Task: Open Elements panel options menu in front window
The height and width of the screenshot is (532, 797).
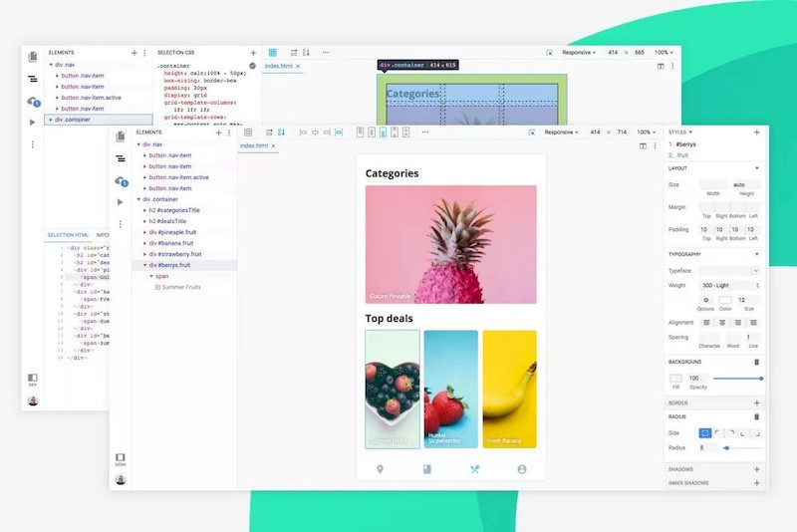Action: click(229, 133)
